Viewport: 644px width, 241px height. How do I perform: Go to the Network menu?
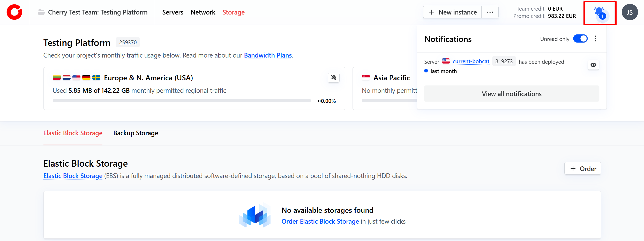pos(203,12)
